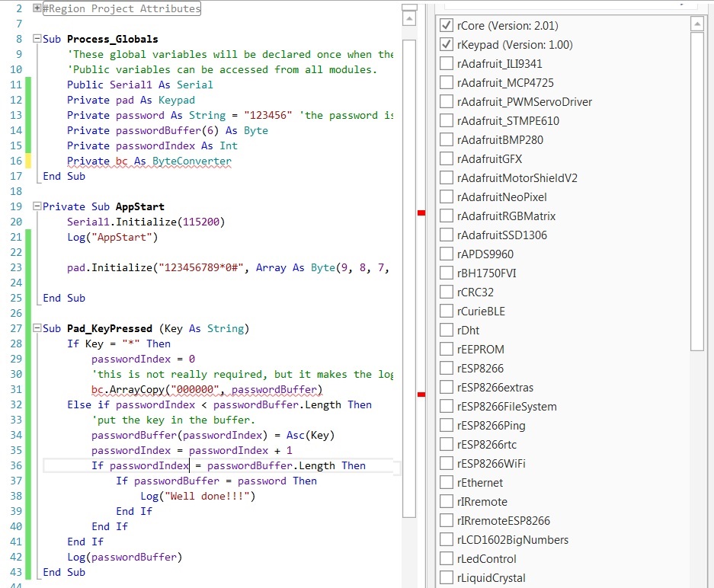Click the bc.ArrayCopy error line
The height and width of the screenshot is (588, 714).
[x=207, y=389]
